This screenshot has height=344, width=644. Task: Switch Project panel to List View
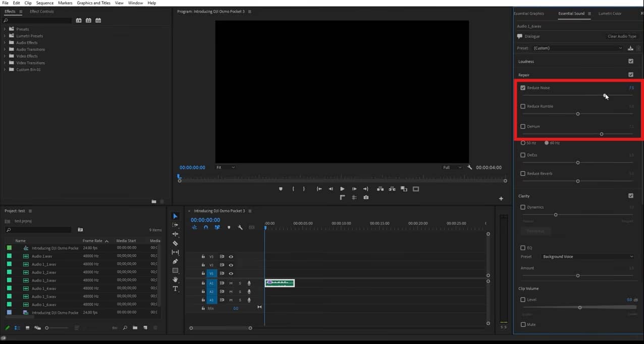click(18, 328)
